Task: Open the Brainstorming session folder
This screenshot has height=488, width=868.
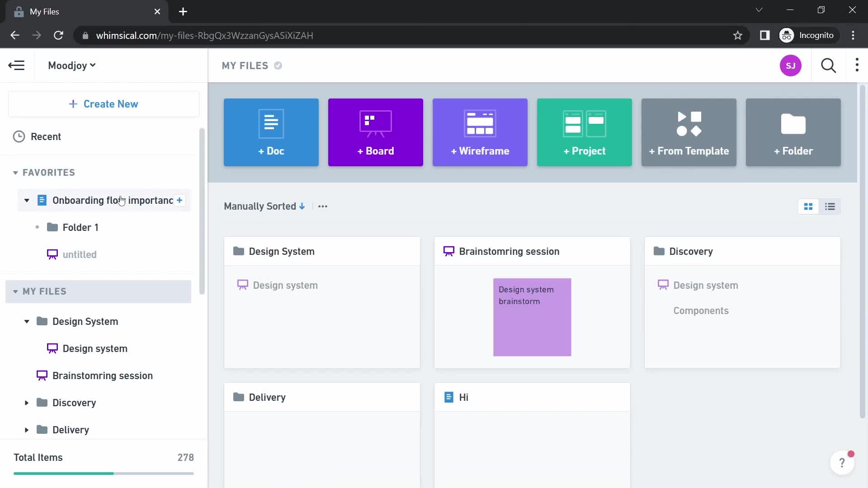Action: click(509, 251)
